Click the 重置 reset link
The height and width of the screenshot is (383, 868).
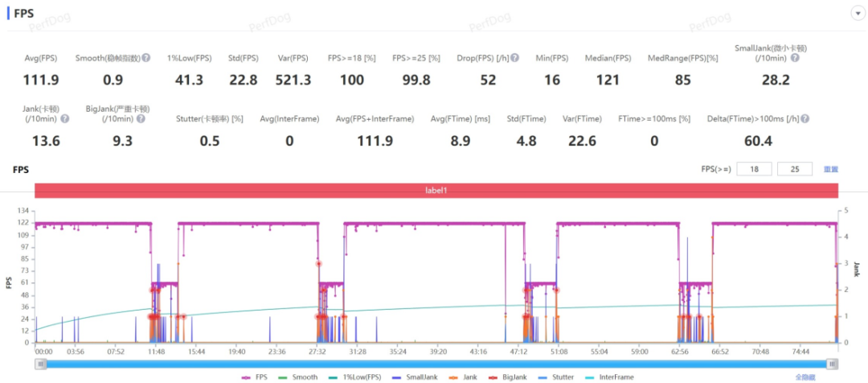[831, 169]
